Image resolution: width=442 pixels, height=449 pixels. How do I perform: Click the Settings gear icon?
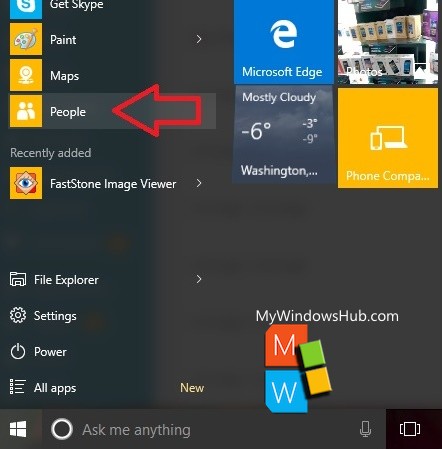18,315
